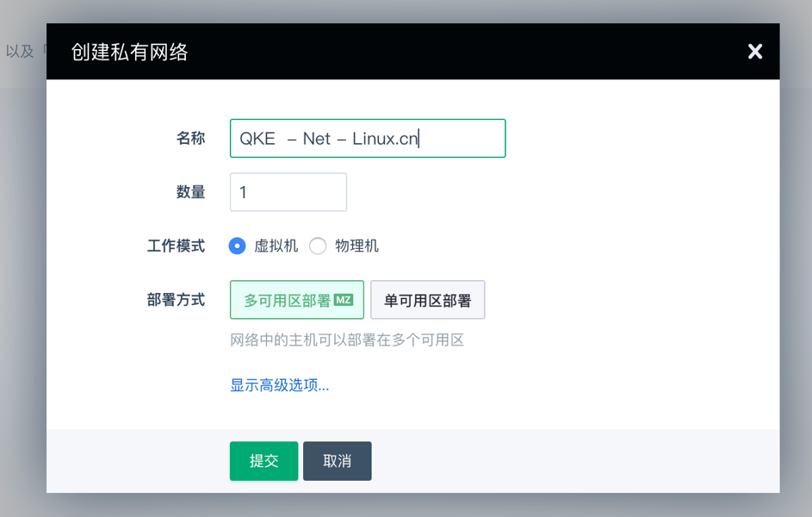Focus the 数量 input field showing 1
This screenshot has width=812, height=517.
coord(288,192)
